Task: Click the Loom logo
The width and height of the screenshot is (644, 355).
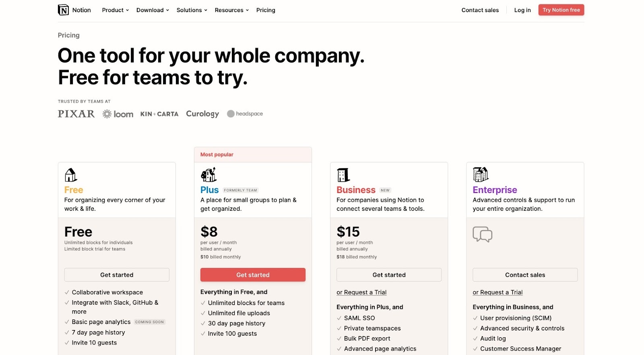Action: pyautogui.click(x=118, y=114)
